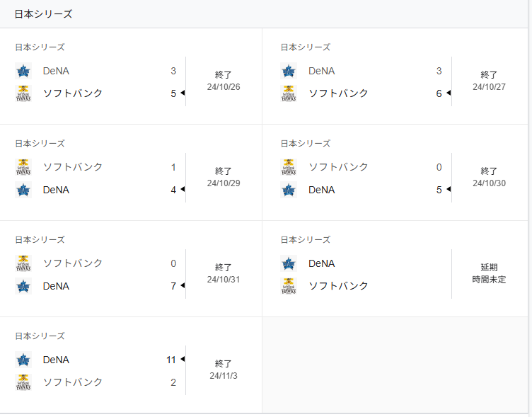The width and height of the screenshot is (532, 417).
Task: Click ソフトバンク team name in 24/10/31 game
Action: [73, 263]
